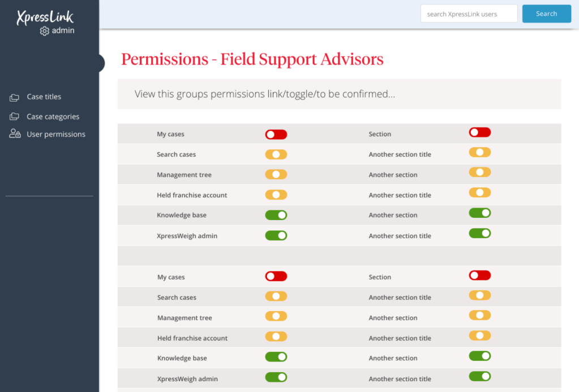Enable My cases in the lower group
Viewport: 579px width, 392px height.
(276, 277)
